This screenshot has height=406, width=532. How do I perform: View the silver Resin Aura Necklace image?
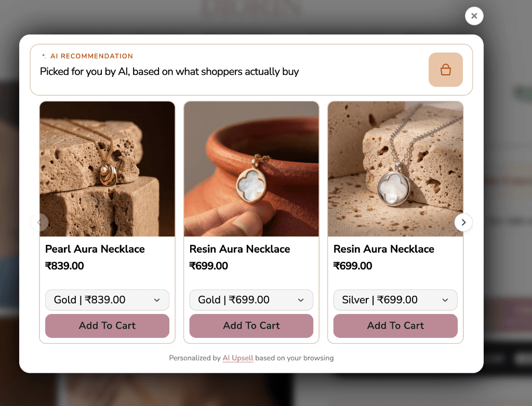(395, 169)
